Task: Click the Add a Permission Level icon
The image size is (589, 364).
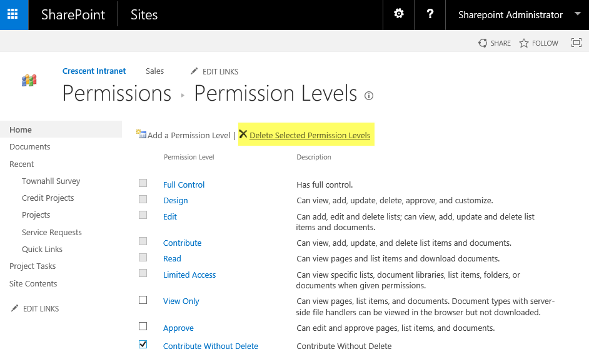Action: pos(141,134)
